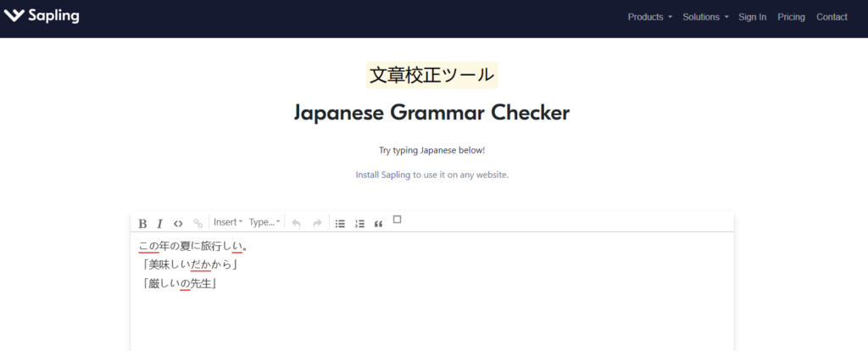Open the Contact page
Screen dimensions: 868x351
tap(832, 17)
